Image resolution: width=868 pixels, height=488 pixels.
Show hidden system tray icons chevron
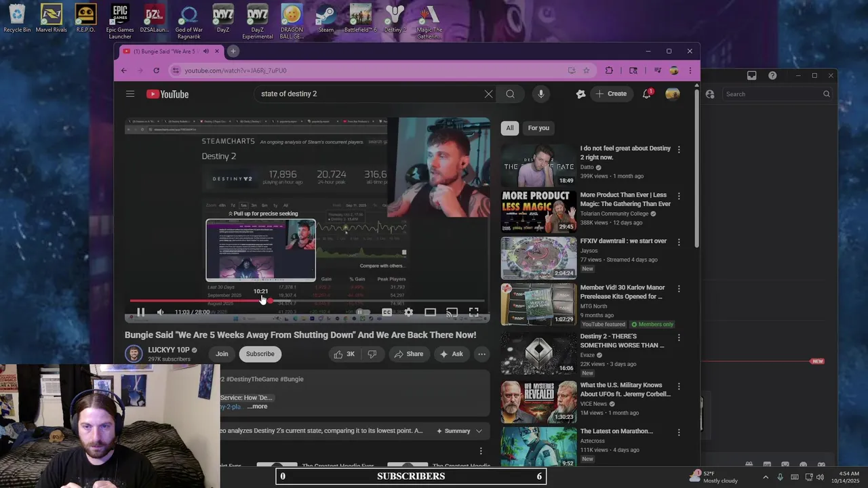(766, 477)
